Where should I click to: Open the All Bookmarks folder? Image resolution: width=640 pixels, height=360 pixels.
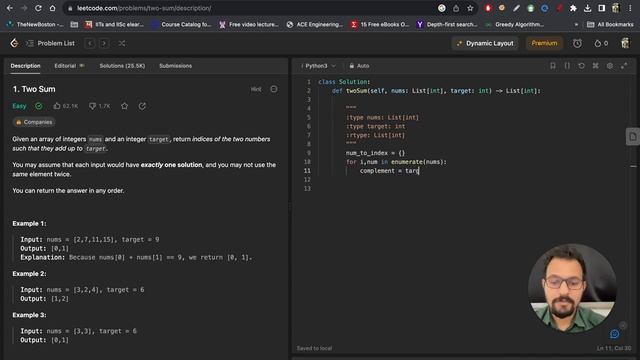(610, 24)
